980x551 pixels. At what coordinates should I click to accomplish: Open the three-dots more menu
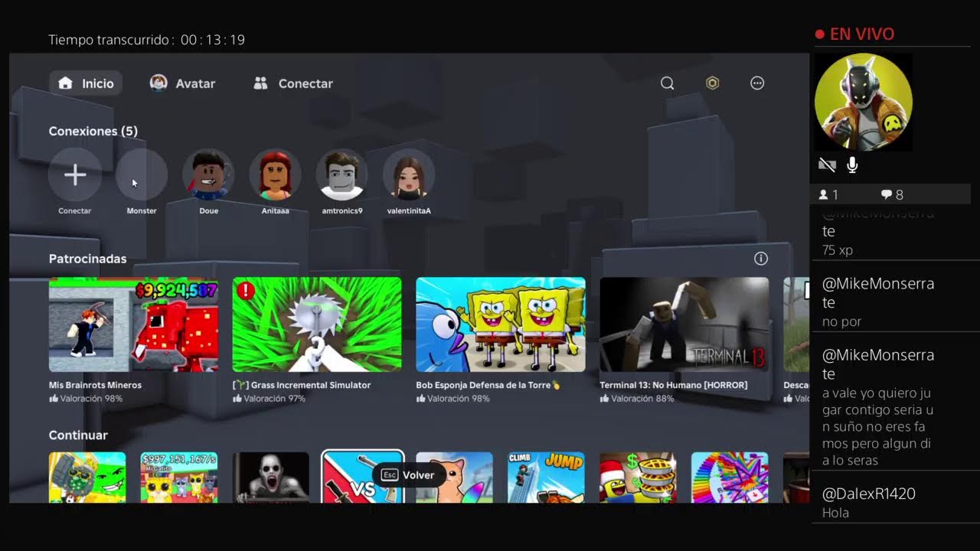pos(757,83)
